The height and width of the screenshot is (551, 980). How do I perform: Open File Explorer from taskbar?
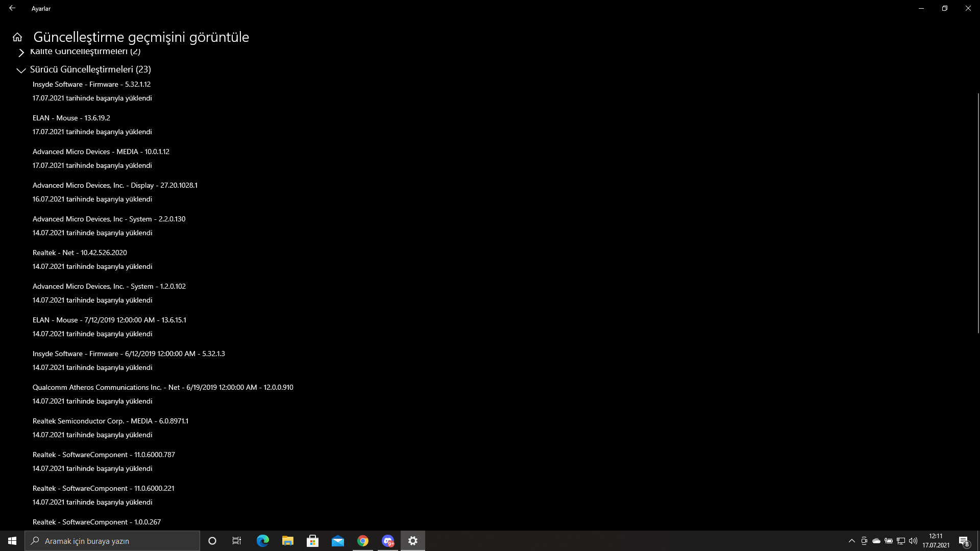pyautogui.click(x=287, y=541)
